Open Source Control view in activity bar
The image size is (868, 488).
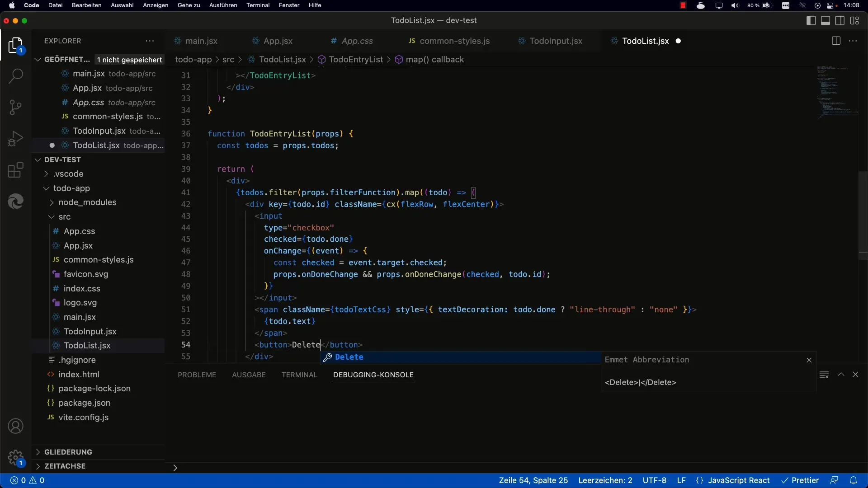15,107
